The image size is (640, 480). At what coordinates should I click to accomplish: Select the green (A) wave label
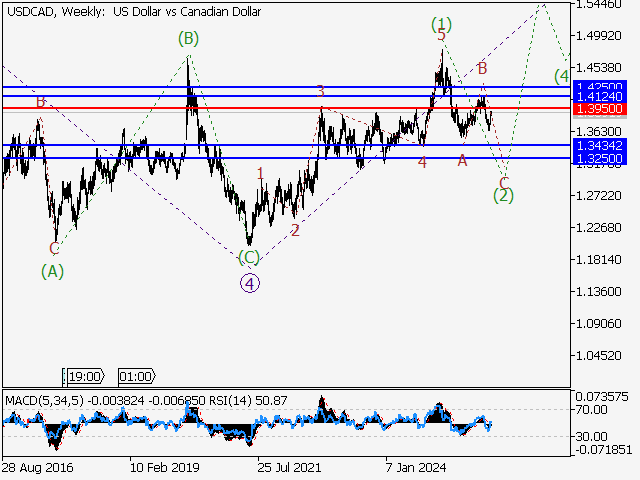(x=53, y=270)
